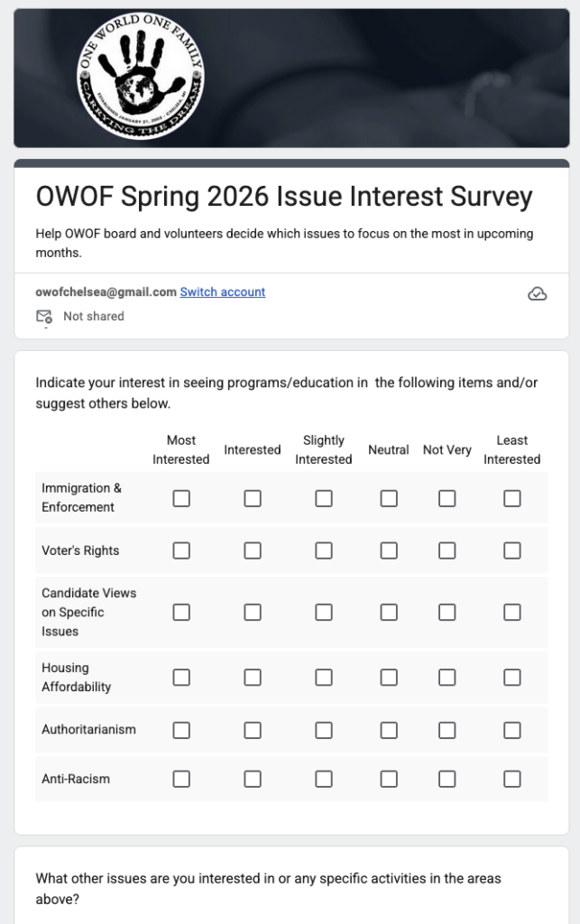580x924 pixels.
Task: Check Slightly Interested for Candidate Views row
Action: tap(324, 612)
